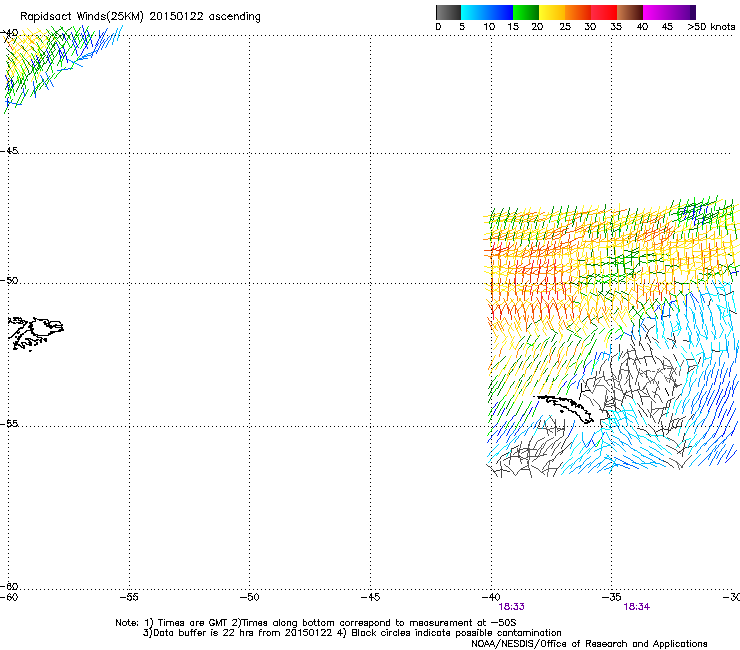The image size is (740, 650).
Task: Click the '>50 knots' legend label
Action: tap(711, 26)
